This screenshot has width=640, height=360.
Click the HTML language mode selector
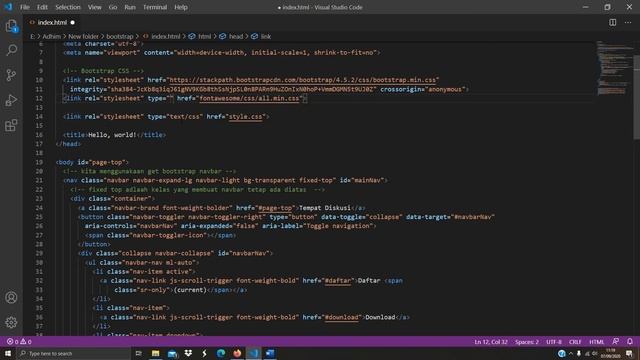click(x=596, y=342)
